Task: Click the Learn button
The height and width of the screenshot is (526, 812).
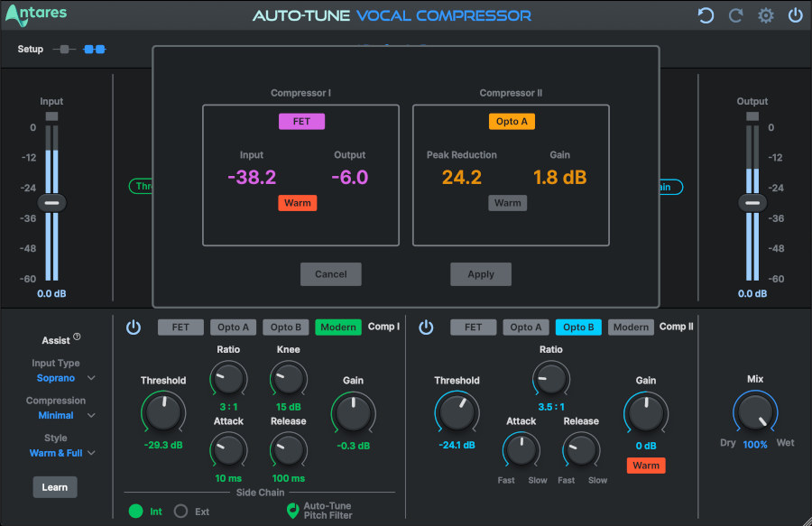Action: tap(54, 486)
